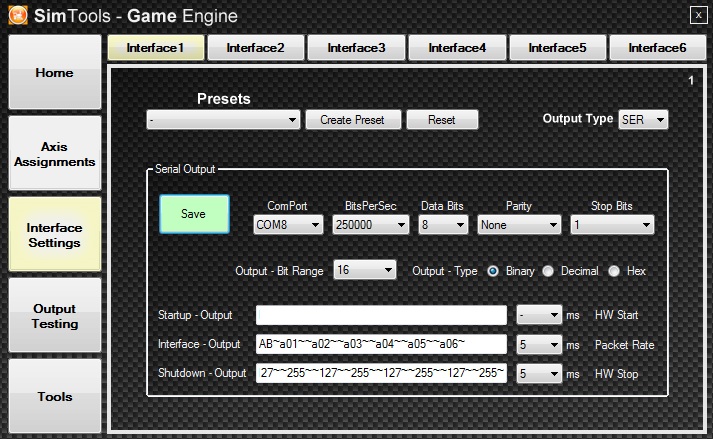This screenshot has height=439, width=713.
Task: Open the Parity dropdown set to None
Action: coord(518,225)
